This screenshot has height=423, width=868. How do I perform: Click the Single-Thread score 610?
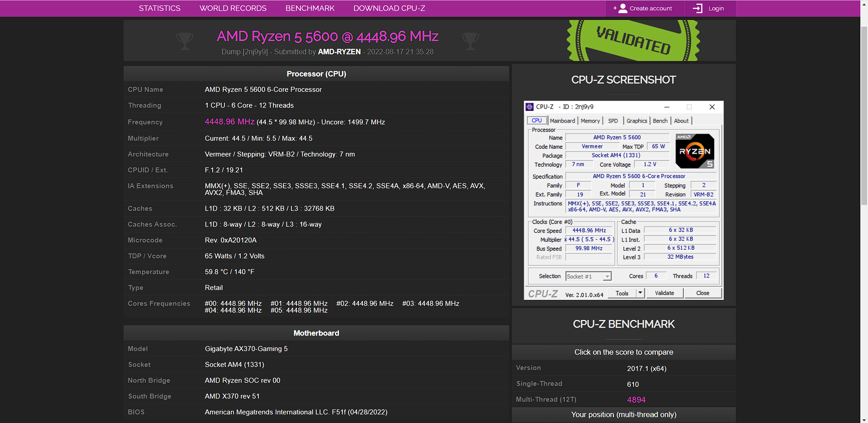tap(633, 384)
